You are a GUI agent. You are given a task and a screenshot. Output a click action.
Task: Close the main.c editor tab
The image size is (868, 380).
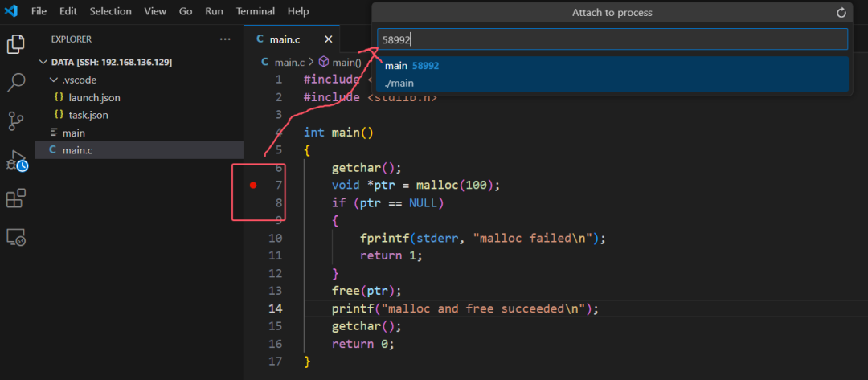328,39
